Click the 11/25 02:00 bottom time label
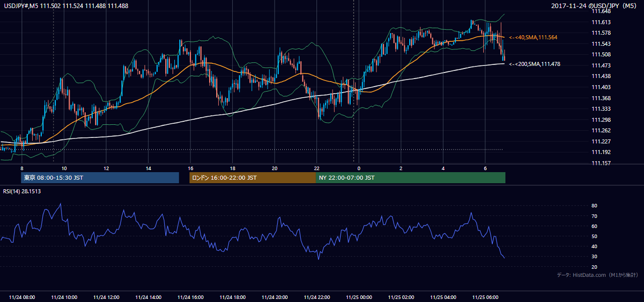Screen dimensions: 644x302 [401, 297]
